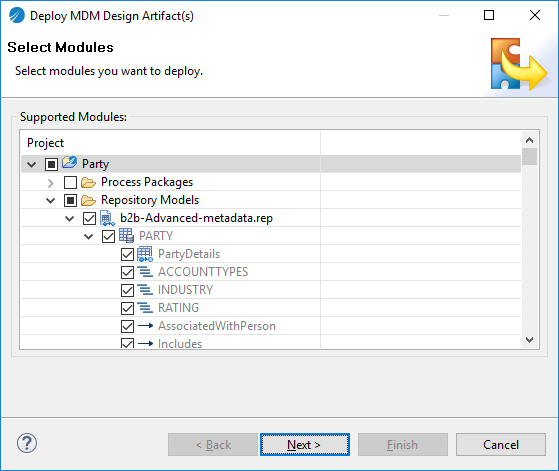The width and height of the screenshot is (559, 471).
Task: Check the Process Packages checkbox
Action: tap(70, 183)
